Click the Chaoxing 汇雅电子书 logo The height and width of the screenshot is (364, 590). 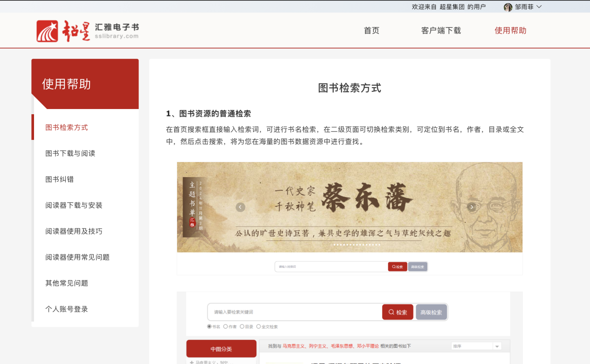pyautogui.click(x=88, y=31)
